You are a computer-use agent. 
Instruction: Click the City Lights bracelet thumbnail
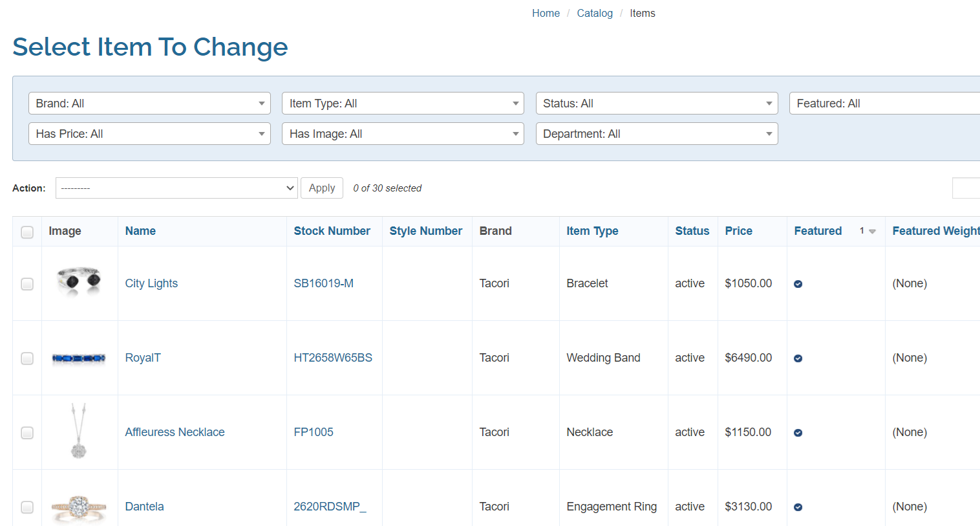[79, 281]
